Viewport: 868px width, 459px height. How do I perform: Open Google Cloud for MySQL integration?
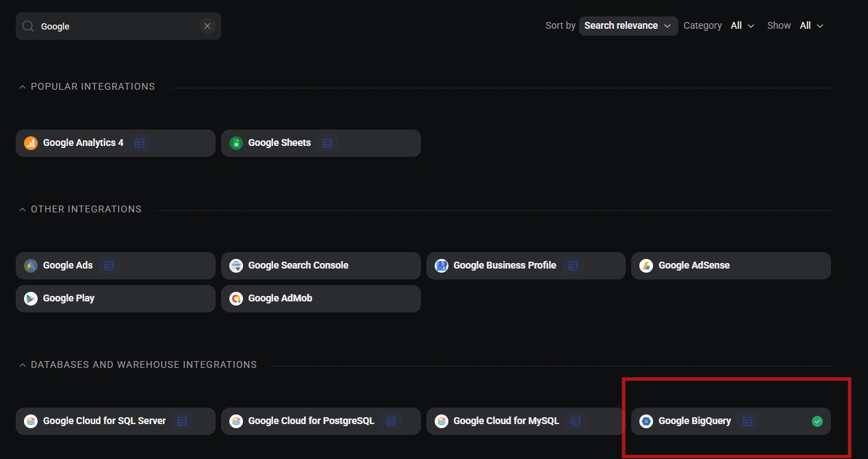click(526, 421)
